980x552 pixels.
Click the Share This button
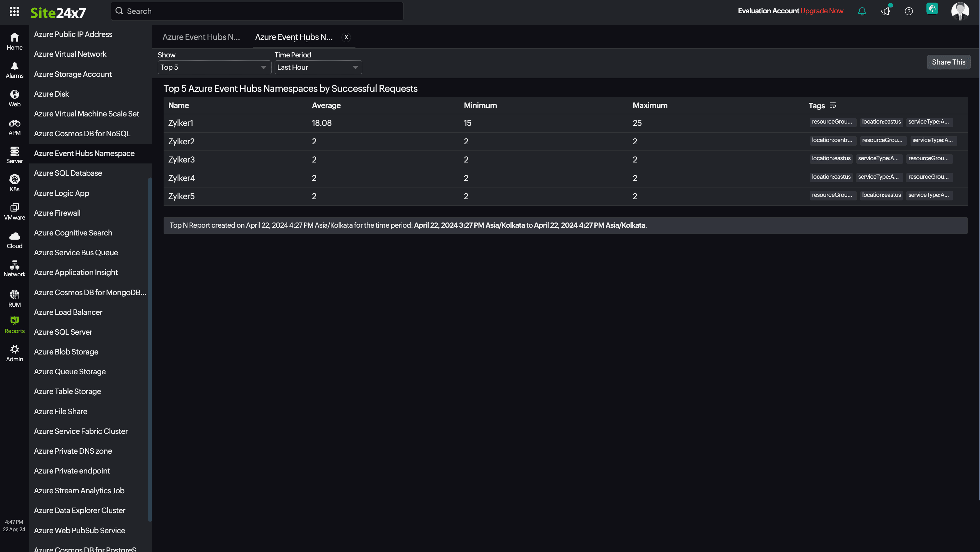[949, 62]
